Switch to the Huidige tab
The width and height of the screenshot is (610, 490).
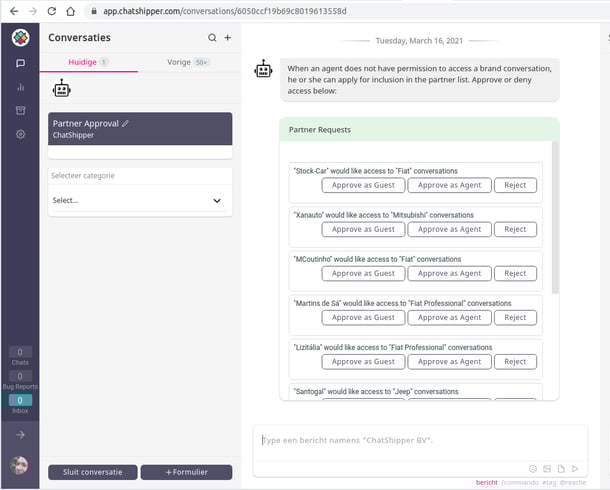[x=89, y=62]
